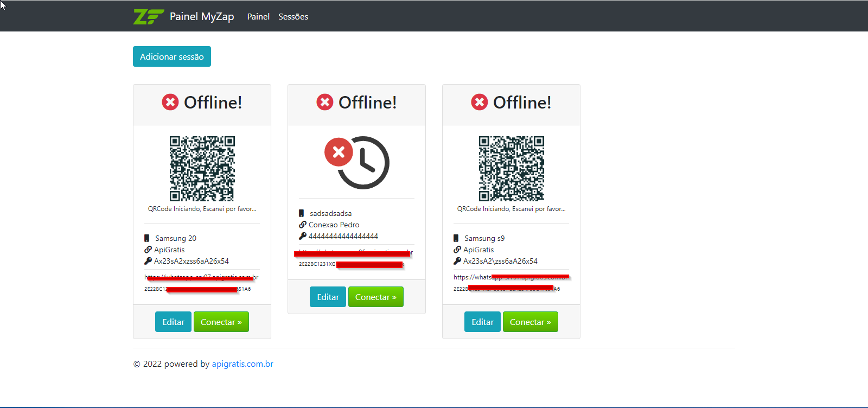This screenshot has width=868, height=408.
Task: Click Offline! heading on Samsung 20 card
Action: (x=213, y=102)
